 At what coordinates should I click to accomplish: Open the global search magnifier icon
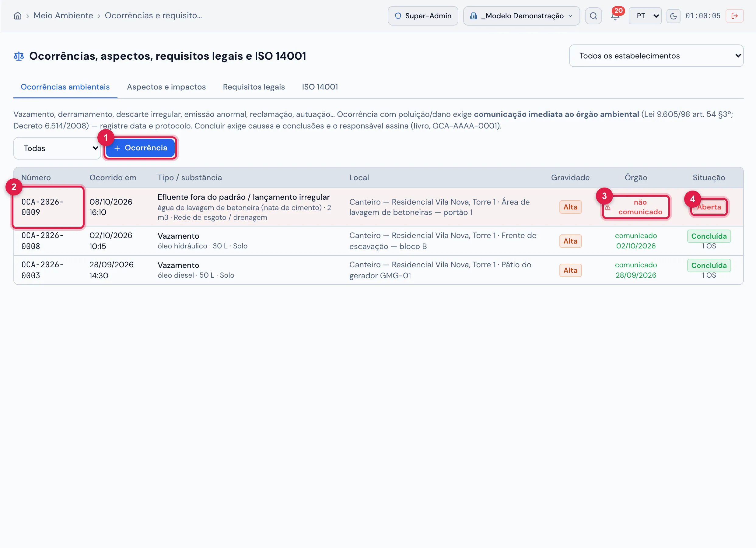pyautogui.click(x=593, y=16)
